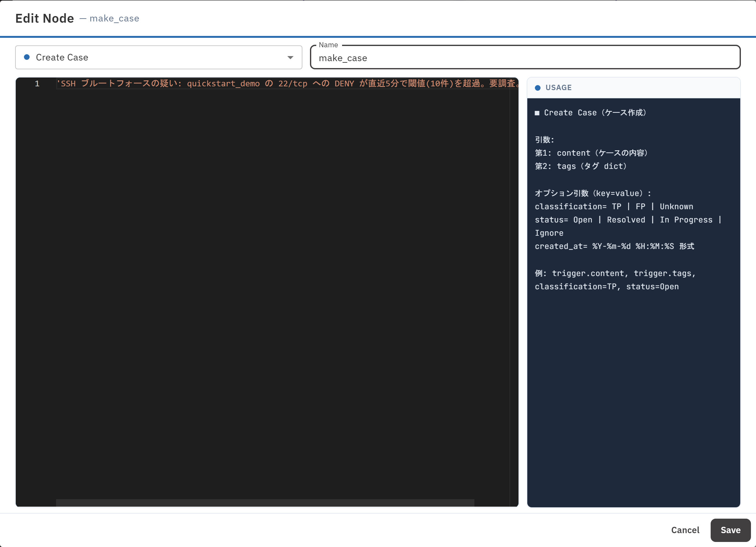Click the make_case subtitle in the header
Screen dimensions: 756x547
coord(114,18)
